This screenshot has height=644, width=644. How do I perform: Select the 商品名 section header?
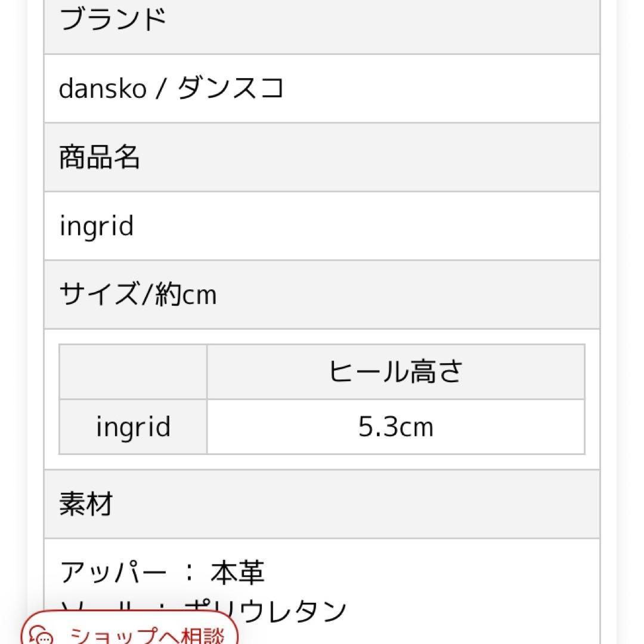pos(99,158)
